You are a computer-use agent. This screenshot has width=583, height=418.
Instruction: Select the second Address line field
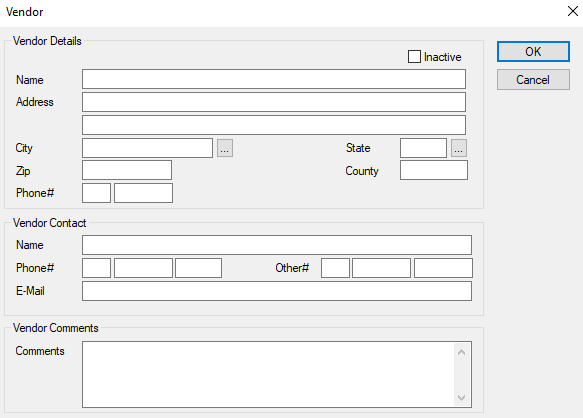(x=274, y=125)
